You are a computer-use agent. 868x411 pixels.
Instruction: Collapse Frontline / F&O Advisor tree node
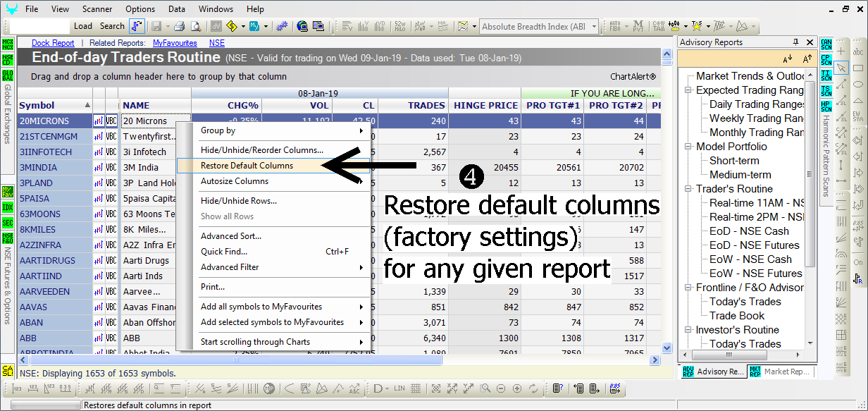pyautogui.click(x=688, y=288)
